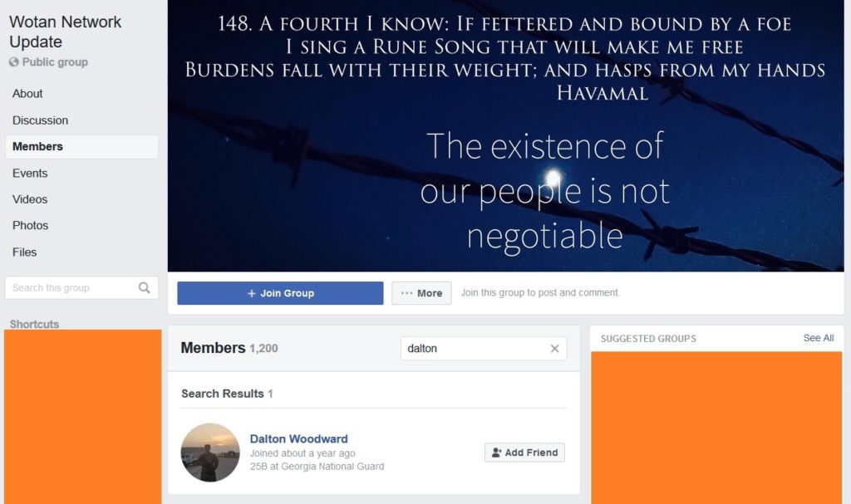Click the Join Group button
The image size is (851, 504).
pyautogui.click(x=280, y=293)
